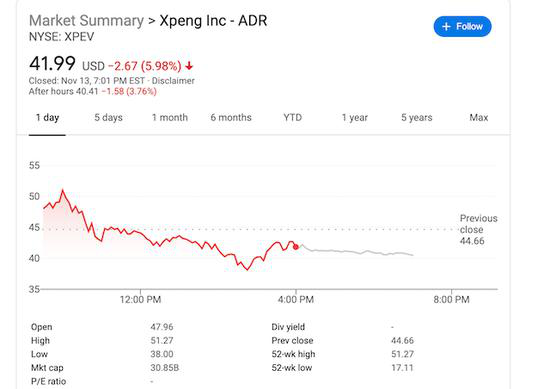Click the blue Follow button
This screenshot has width=550, height=389.
(462, 26)
